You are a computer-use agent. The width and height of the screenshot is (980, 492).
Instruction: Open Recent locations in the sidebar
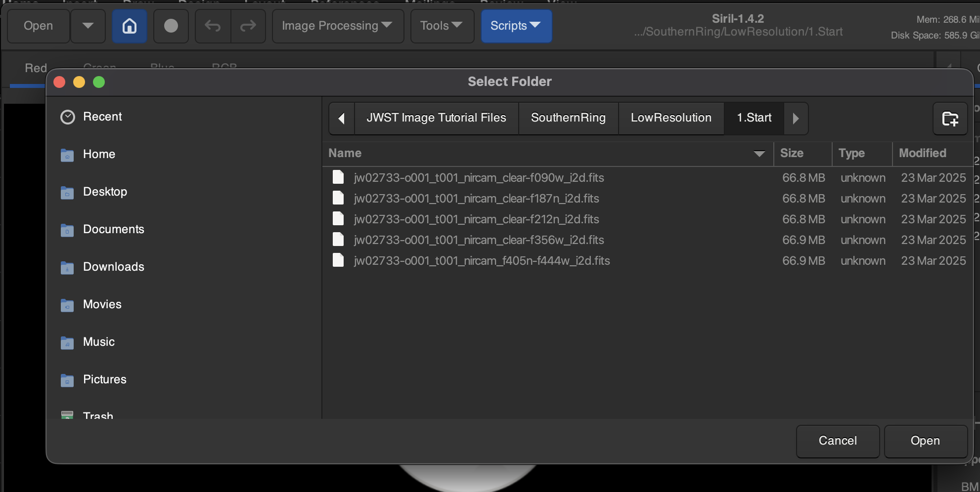coord(102,117)
